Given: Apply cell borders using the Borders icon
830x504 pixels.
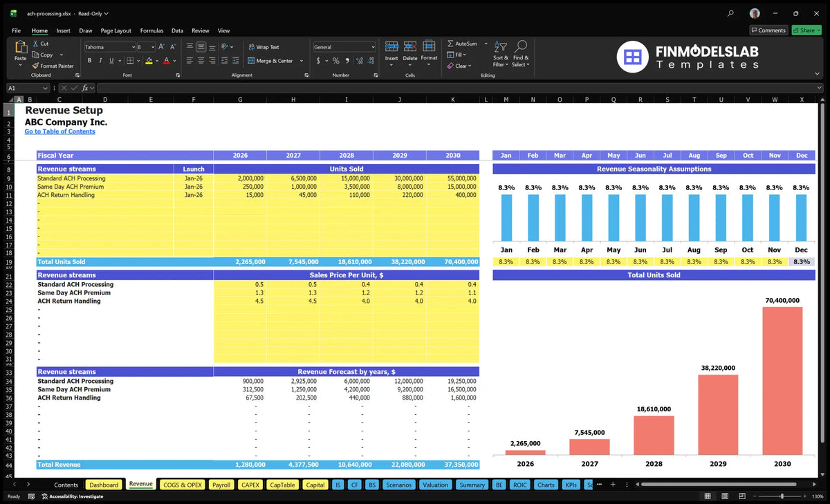Looking at the screenshot, I should pyautogui.click(x=131, y=61).
